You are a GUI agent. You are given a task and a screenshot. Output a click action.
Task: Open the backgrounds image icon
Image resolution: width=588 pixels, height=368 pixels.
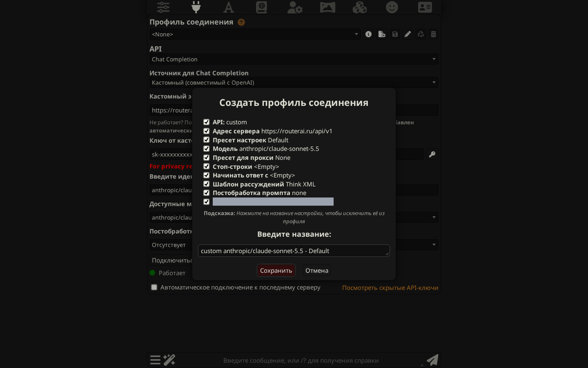coord(327,7)
